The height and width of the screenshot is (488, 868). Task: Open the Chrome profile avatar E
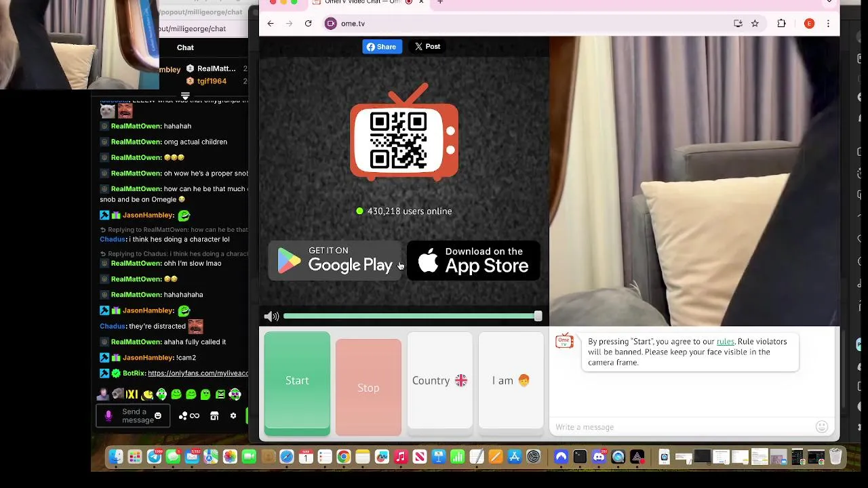pos(809,24)
